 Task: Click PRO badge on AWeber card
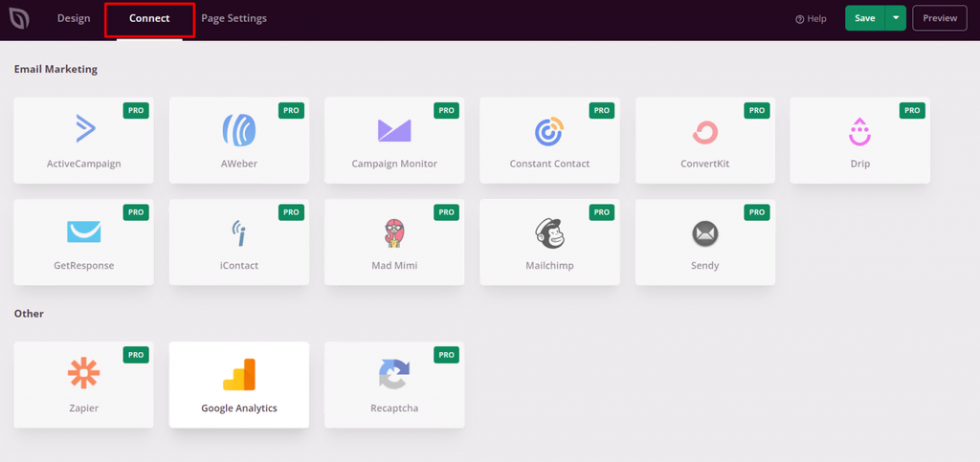(x=291, y=111)
